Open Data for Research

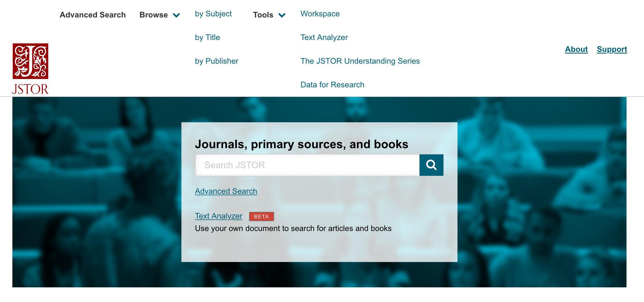tap(332, 85)
